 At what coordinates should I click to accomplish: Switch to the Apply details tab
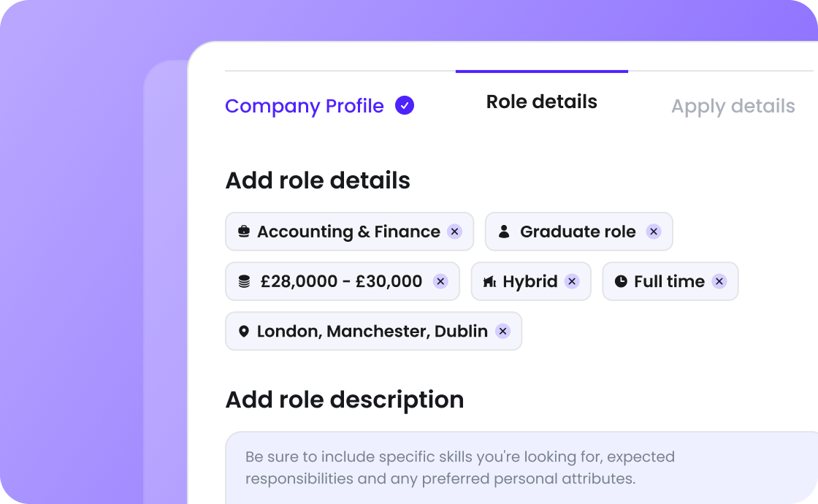pos(733,106)
